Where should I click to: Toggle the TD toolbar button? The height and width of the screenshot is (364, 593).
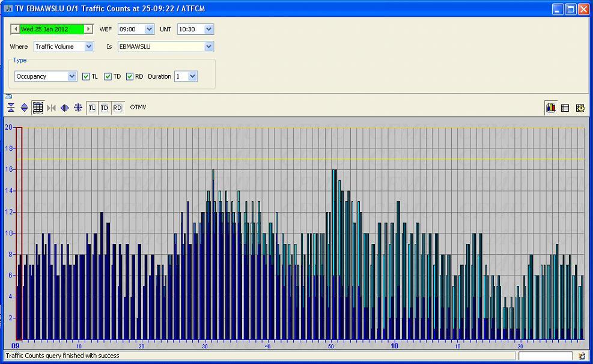(105, 108)
